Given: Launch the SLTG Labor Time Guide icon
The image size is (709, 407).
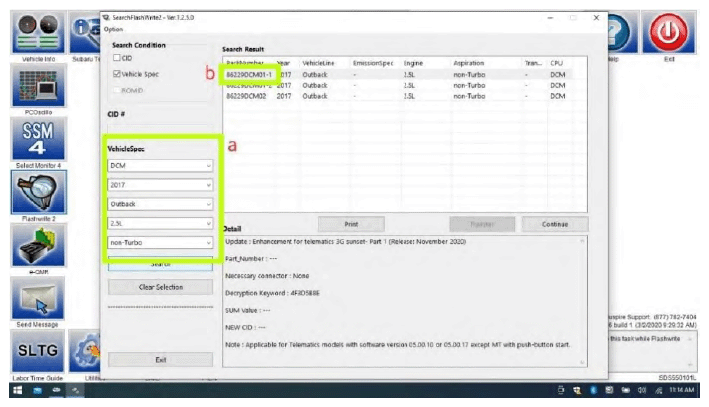Looking at the screenshot, I should click(x=38, y=351).
